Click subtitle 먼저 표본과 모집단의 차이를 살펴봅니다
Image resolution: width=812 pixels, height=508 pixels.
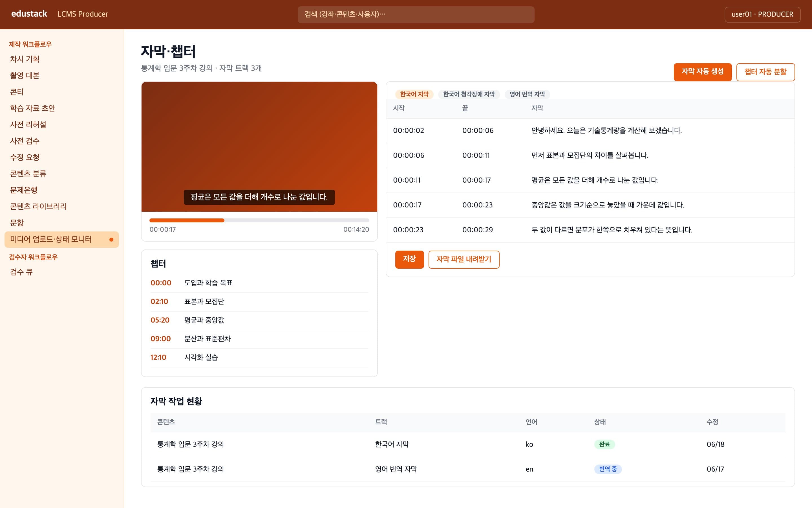coord(590,156)
